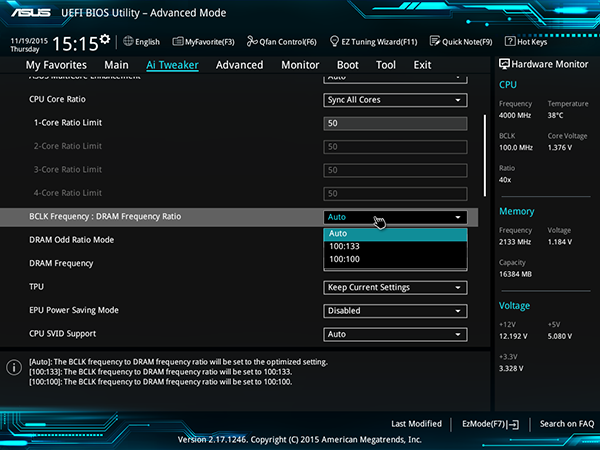
Task: Click the 40x ratio value
Action: click(505, 180)
